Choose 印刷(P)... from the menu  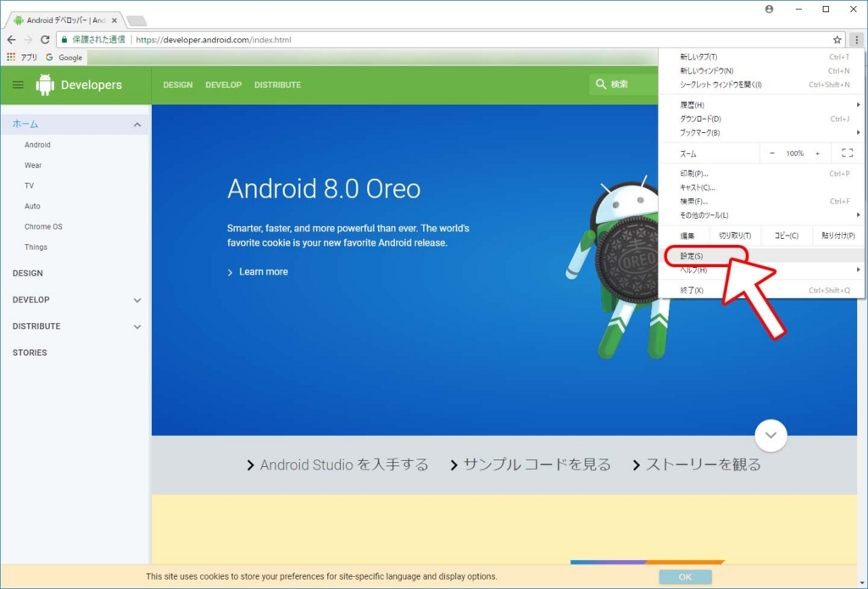click(762, 174)
